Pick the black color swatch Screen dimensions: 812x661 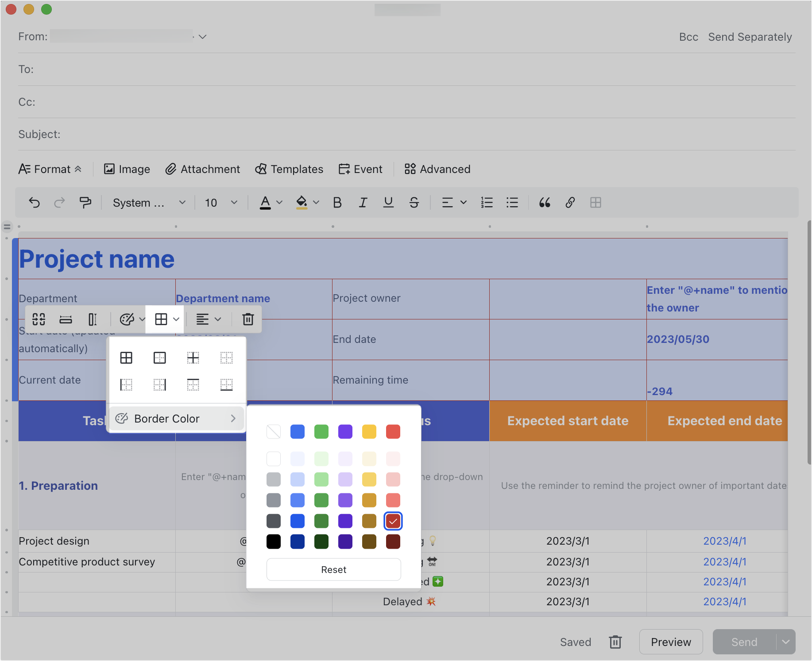click(x=274, y=542)
